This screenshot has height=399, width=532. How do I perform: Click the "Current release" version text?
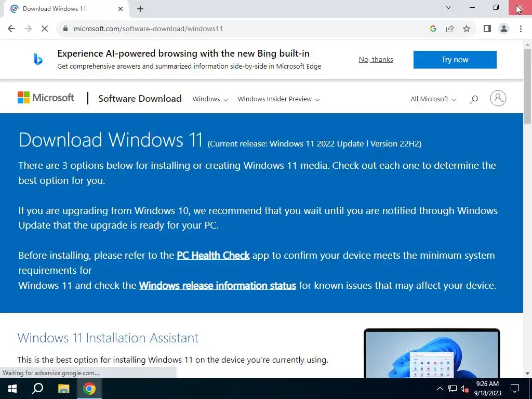coord(314,143)
